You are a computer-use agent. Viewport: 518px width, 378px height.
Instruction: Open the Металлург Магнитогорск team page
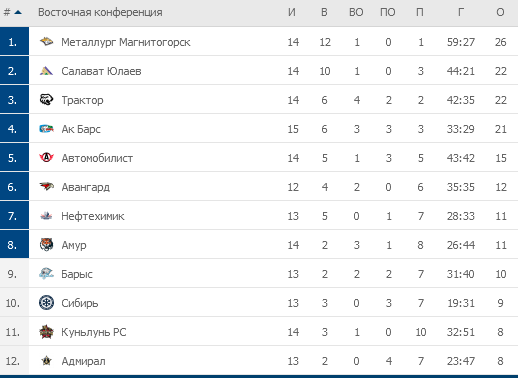coord(126,42)
